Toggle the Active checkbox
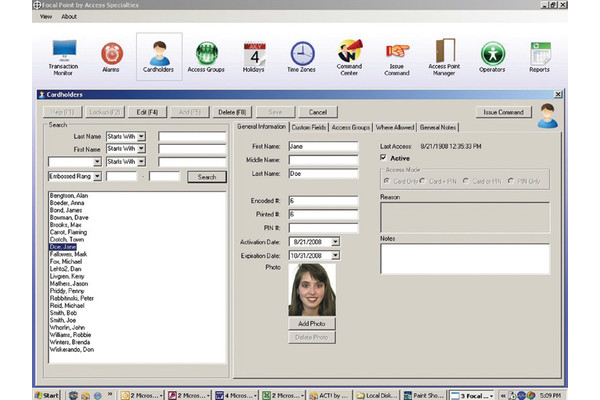The height and width of the screenshot is (400, 600). pos(384,158)
